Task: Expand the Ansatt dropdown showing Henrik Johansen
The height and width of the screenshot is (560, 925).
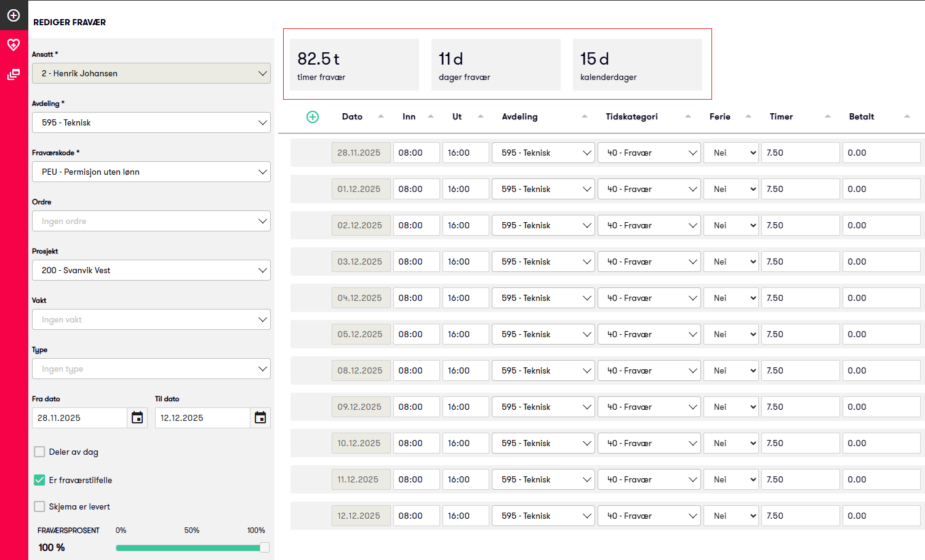Action: click(x=151, y=73)
